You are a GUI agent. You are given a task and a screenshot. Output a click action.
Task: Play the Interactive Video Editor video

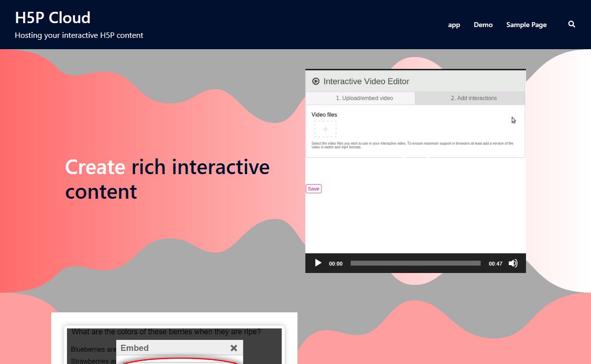318,263
